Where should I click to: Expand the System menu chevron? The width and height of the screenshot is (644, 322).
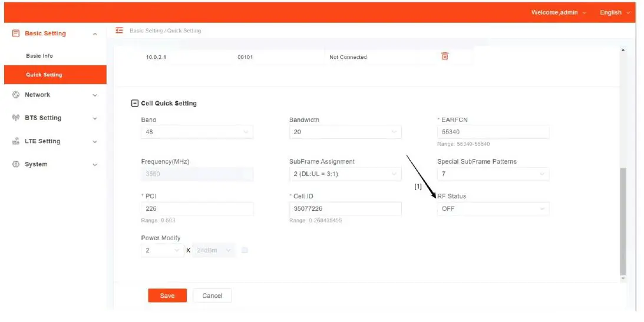point(95,165)
